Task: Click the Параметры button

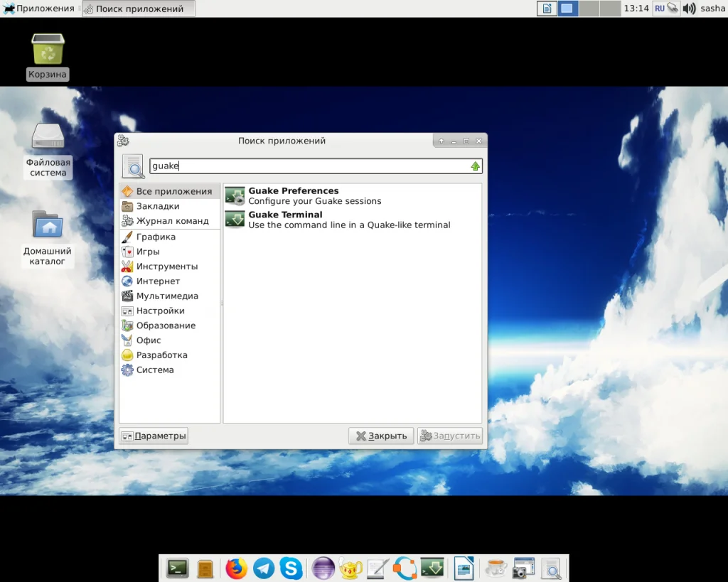Action: click(154, 436)
